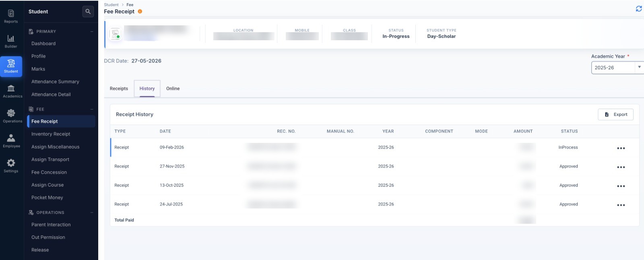
Task: Click the refresh icon at top right
Action: coord(639,8)
